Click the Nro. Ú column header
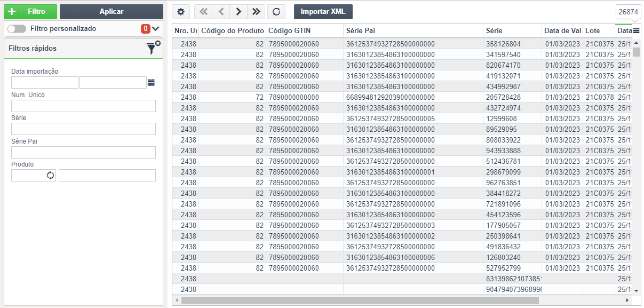This screenshot has width=644, height=308. [x=185, y=31]
